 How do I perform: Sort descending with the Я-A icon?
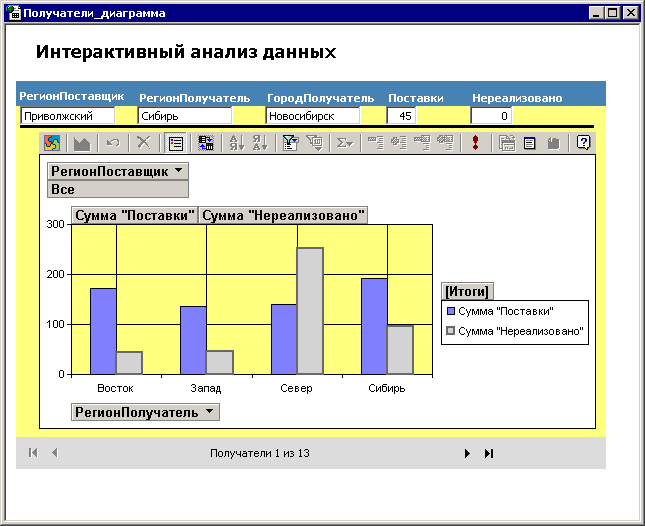[x=260, y=143]
